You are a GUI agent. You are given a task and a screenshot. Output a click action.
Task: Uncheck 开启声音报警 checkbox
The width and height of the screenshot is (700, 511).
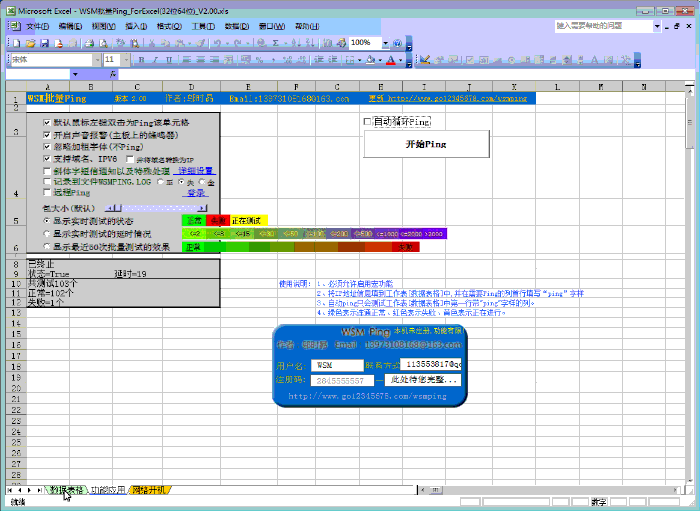point(47,135)
